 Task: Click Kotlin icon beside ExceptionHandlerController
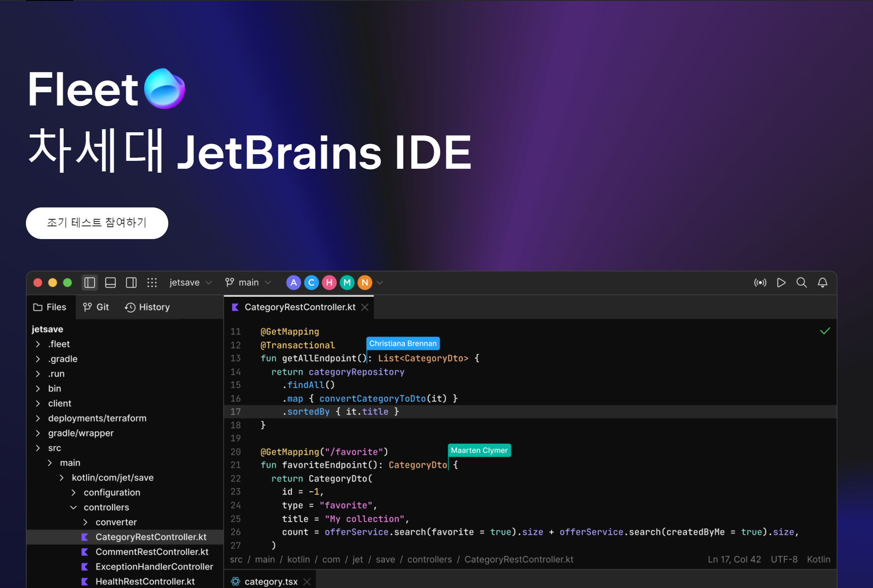(85, 567)
